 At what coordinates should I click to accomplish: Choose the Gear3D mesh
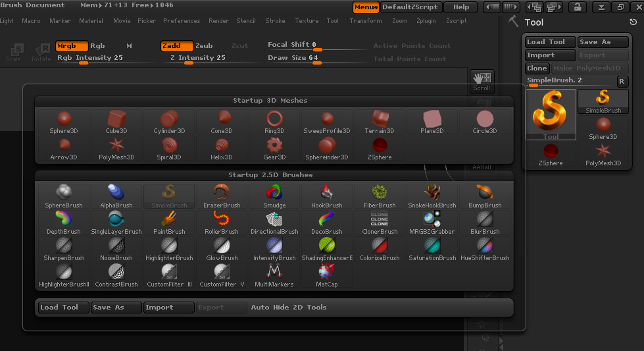[x=274, y=149]
